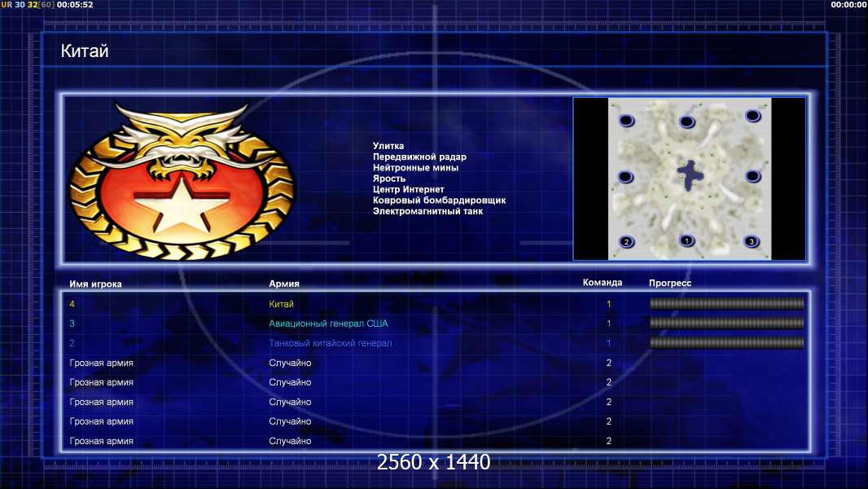Click the UR 30 32[60] frame counter

pos(28,4)
